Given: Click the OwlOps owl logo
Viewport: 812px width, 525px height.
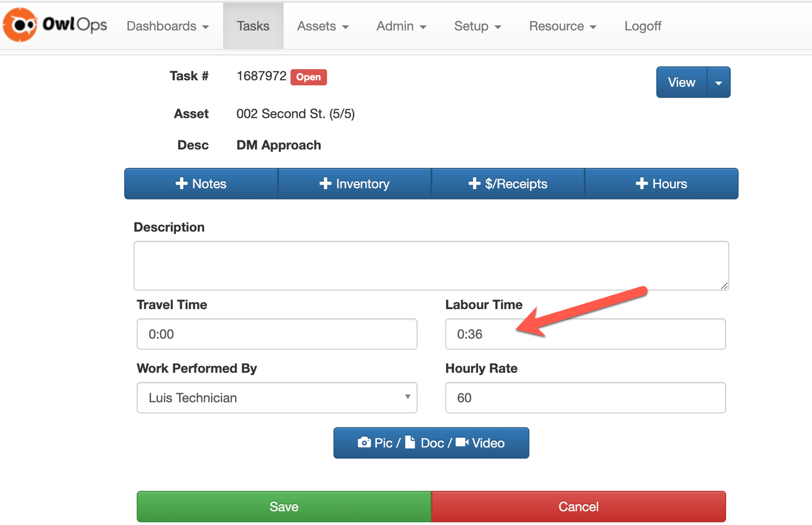Looking at the screenshot, I should click(x=20, y=25).
